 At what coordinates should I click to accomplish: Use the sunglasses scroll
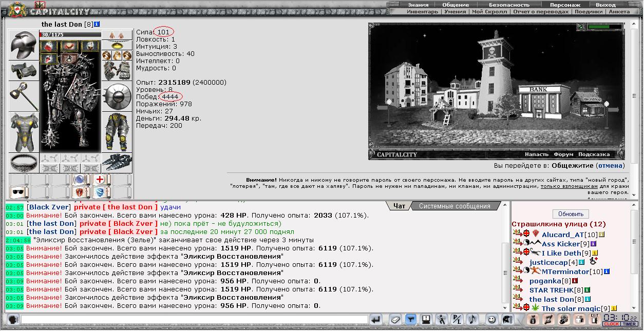(18, 192)
